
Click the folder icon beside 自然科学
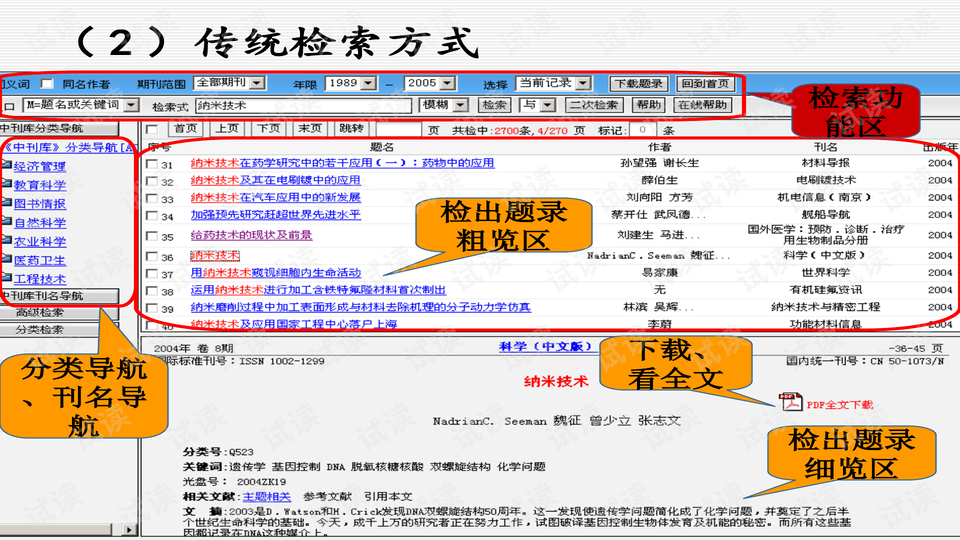tap(7, 222)
